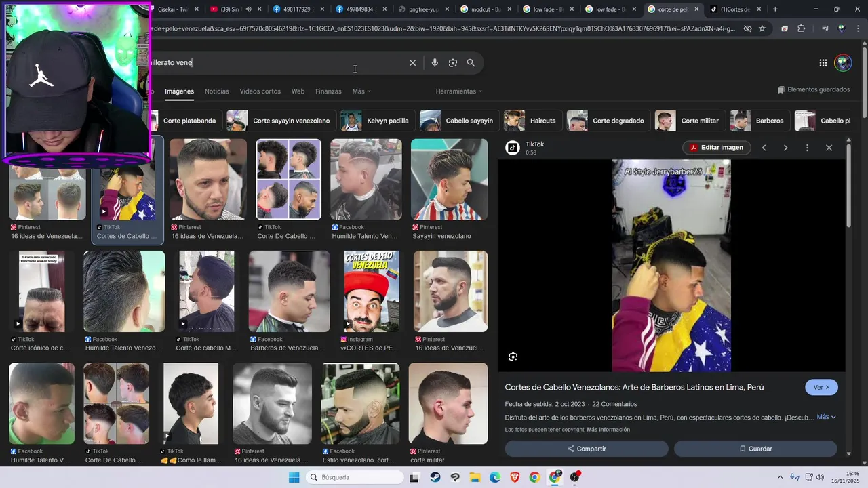Open the media control icon in toolbar
868x488 pixels.
(x=825, y=28)
